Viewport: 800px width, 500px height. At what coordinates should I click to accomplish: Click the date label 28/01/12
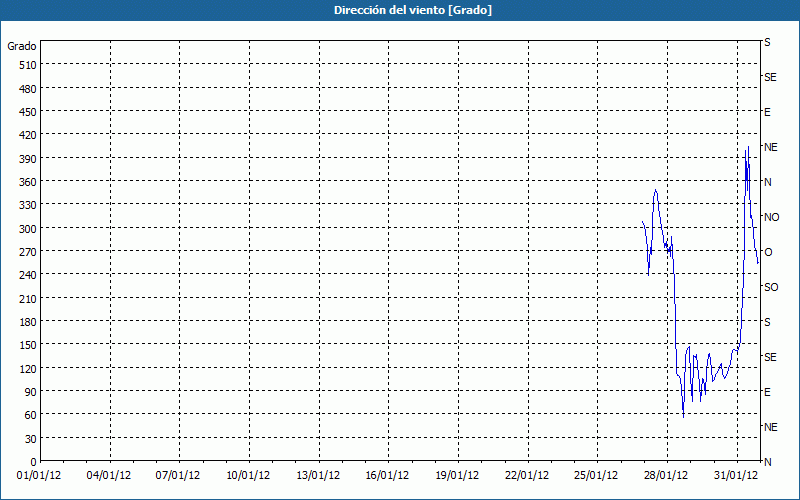[666, 476]
